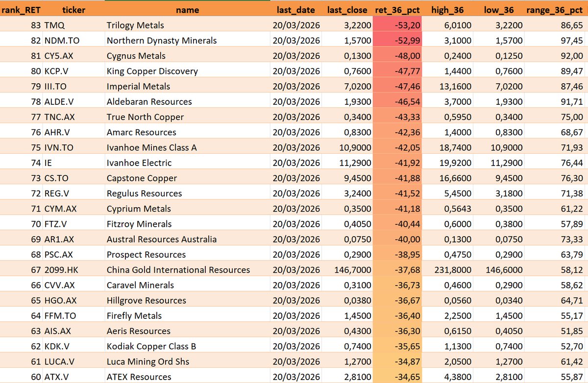Select Aldebaran Resources name cell
Viewport: 588px width, 383px height.
187,101
